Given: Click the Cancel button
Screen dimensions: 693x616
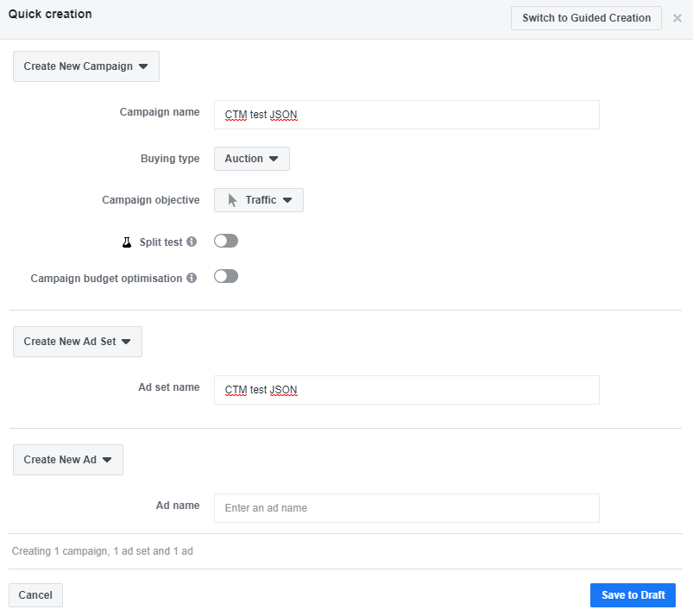Looking at the screenshot, I should [35, 595].
